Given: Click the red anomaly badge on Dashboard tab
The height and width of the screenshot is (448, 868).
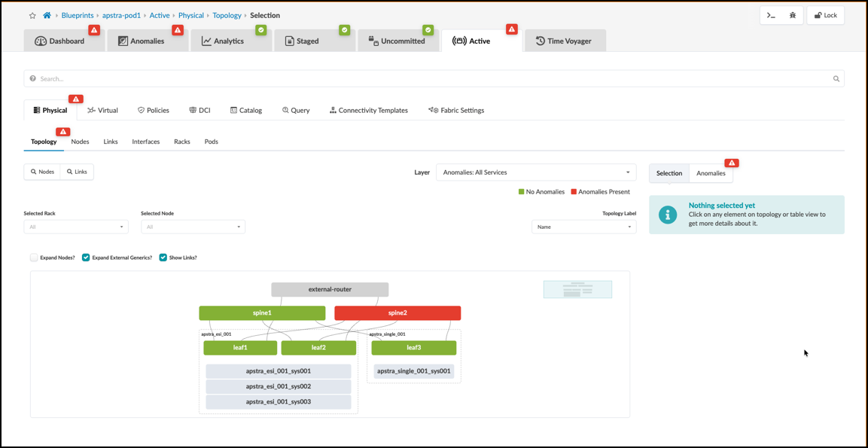Looking at the screenshot, I should [93, 30].
